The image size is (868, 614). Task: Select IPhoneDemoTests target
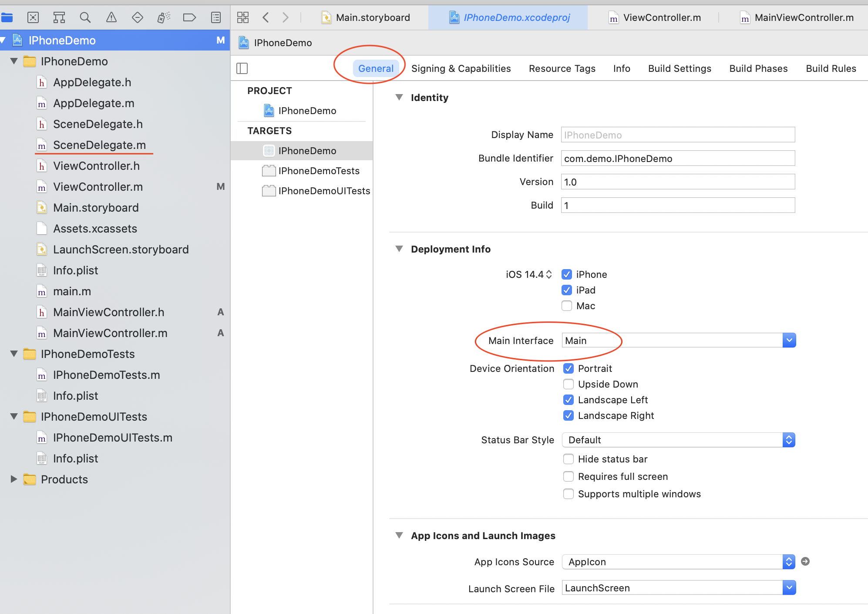click(x=319, y=171)
